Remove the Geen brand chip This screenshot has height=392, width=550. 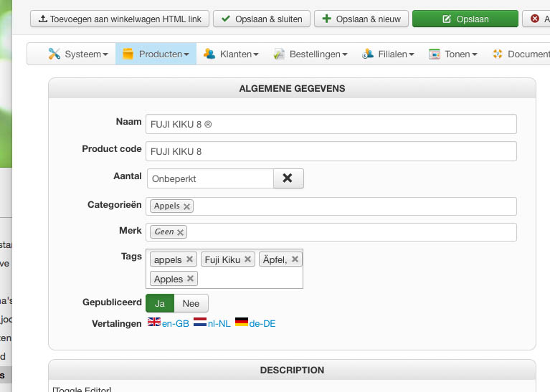point(180,232)
